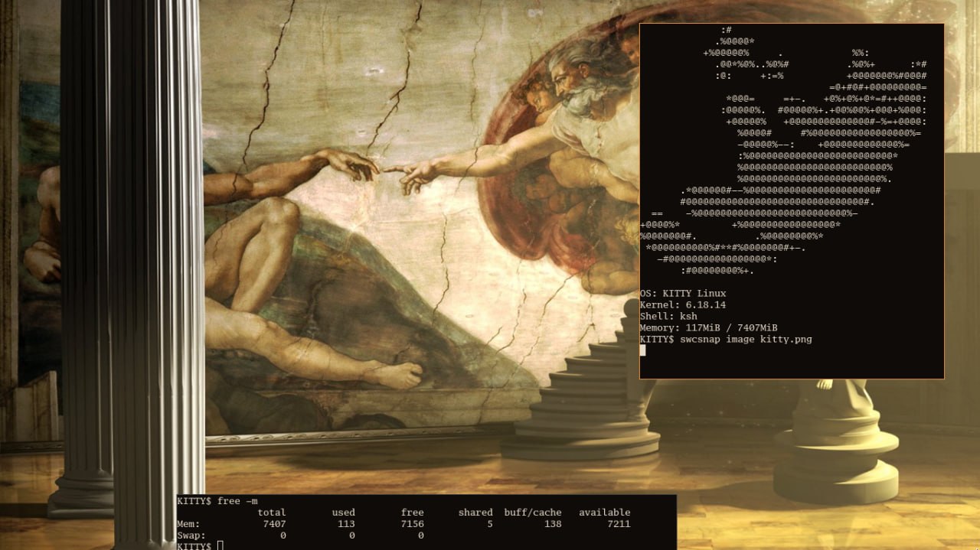Click the 'buff/cache' column header
The width and height of the screenshot is (980, 550).
[533, 513]
